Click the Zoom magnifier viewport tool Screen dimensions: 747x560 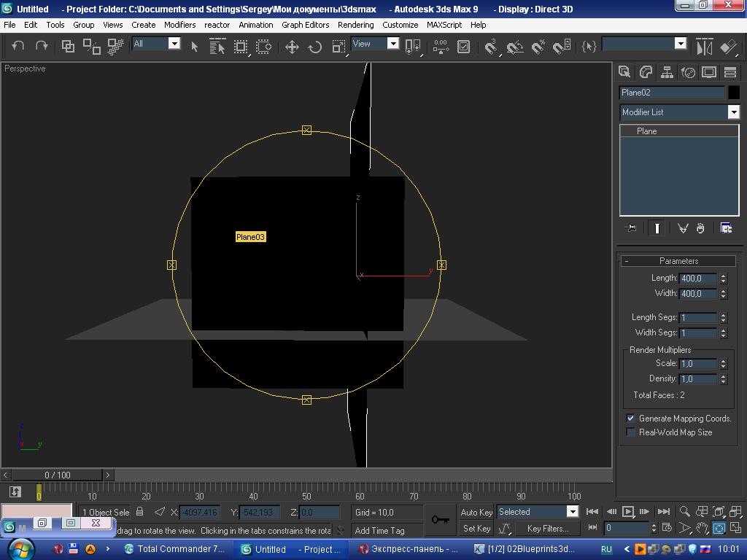[685, 512]
